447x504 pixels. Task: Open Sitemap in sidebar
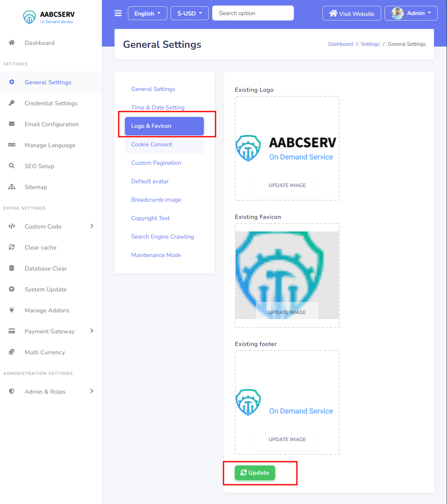coord(51,187)
